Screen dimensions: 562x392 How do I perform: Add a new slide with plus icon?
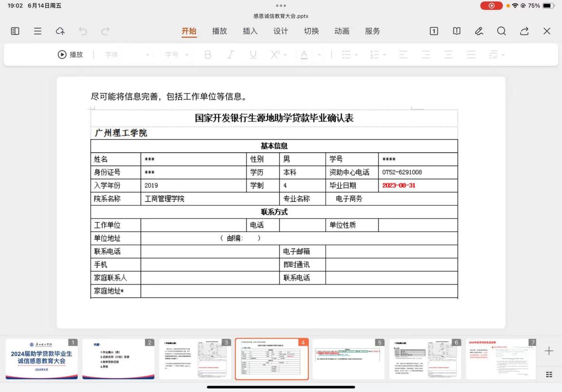pyautogui.click(x=549, y=351)
